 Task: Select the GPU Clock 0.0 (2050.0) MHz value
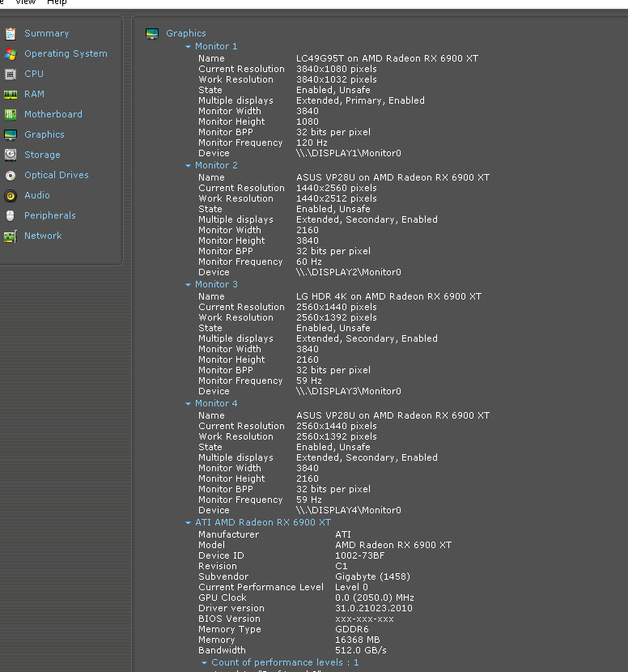(x=375, y=598)
